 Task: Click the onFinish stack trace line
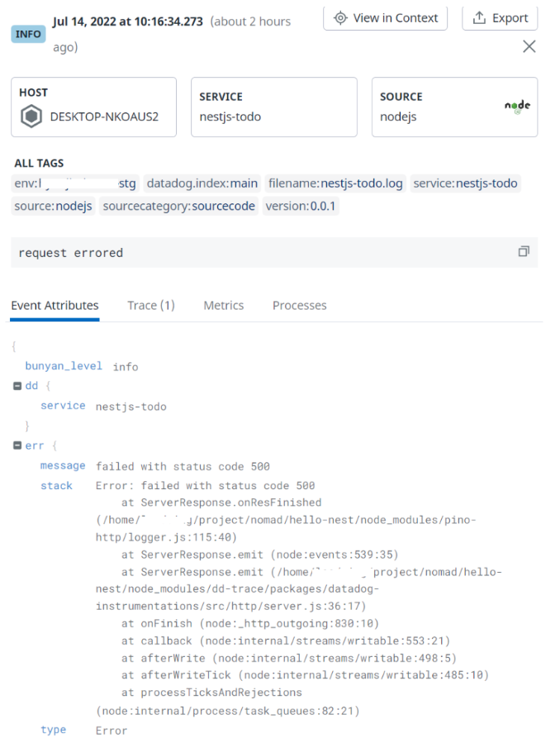tap(250, 624)
